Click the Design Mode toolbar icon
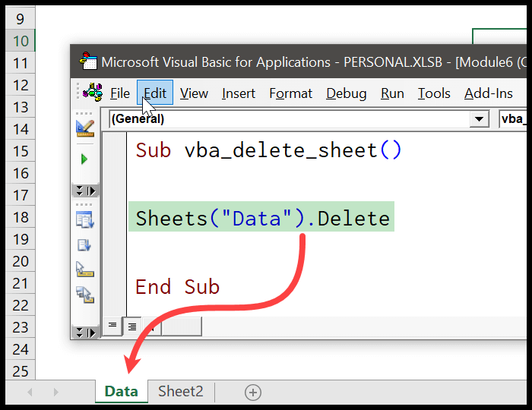 (84, 128)
